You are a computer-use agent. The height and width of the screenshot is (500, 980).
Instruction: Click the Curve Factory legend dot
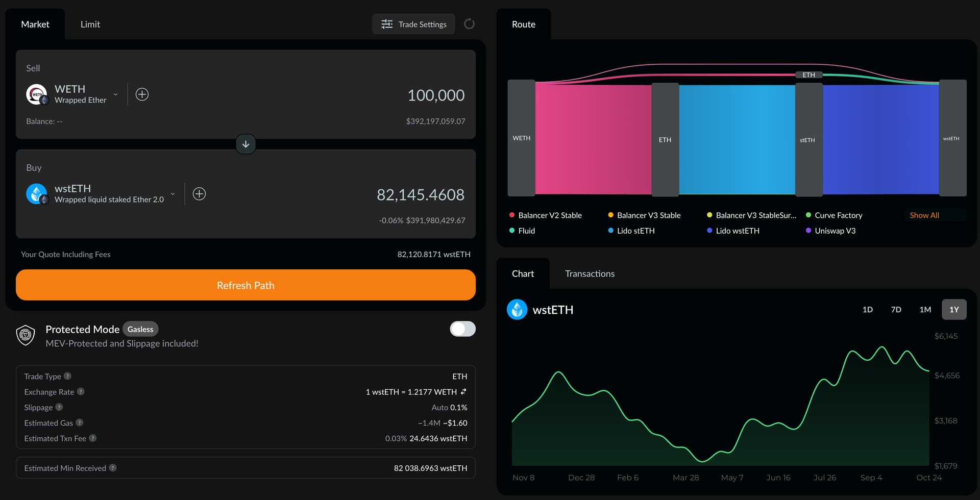808,215
